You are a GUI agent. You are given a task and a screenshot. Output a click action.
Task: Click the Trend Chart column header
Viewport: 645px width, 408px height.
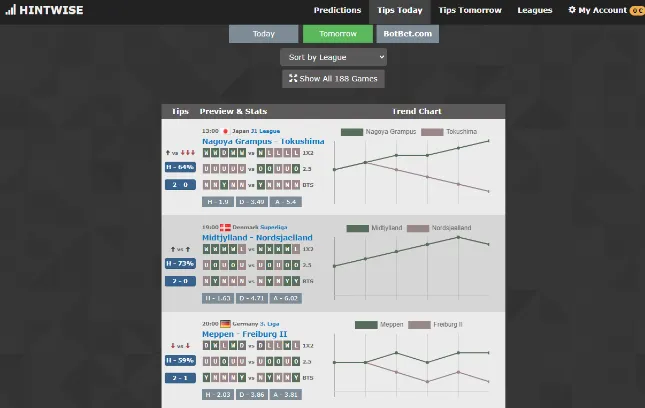417,111
